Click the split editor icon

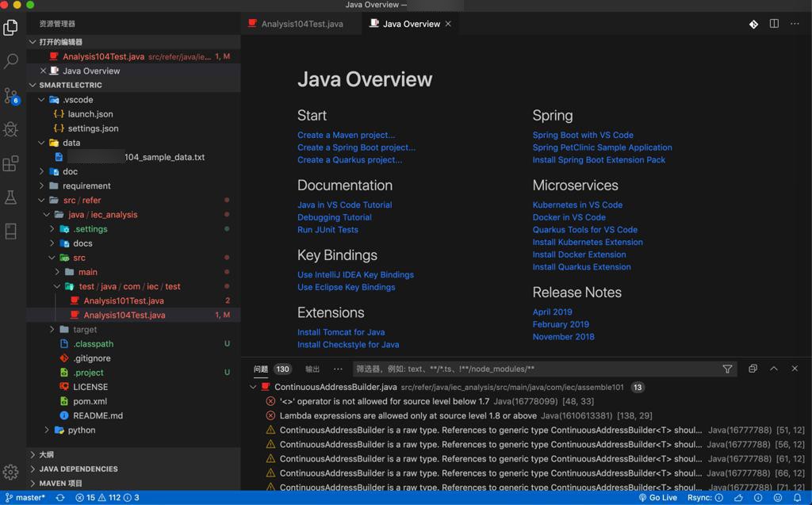click(x=774, y=24)
